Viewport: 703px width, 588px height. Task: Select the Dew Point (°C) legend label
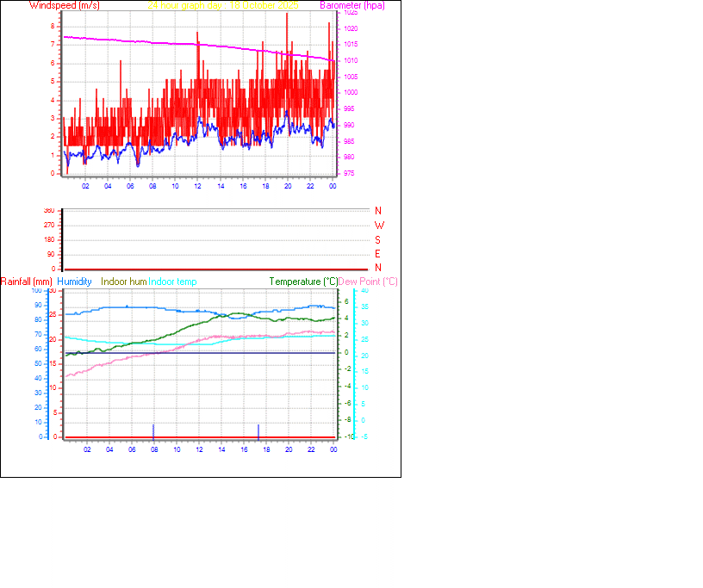(x=366, y=282)
